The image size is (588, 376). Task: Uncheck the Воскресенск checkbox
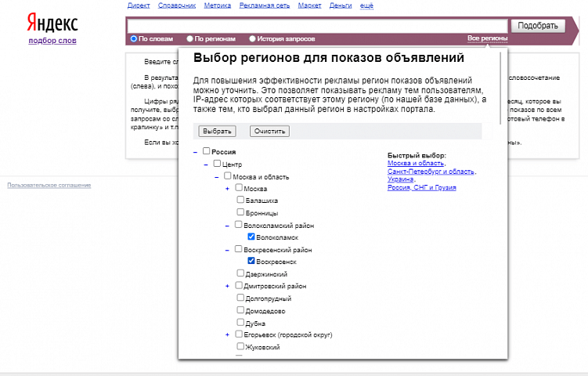(x=251, y=260)
